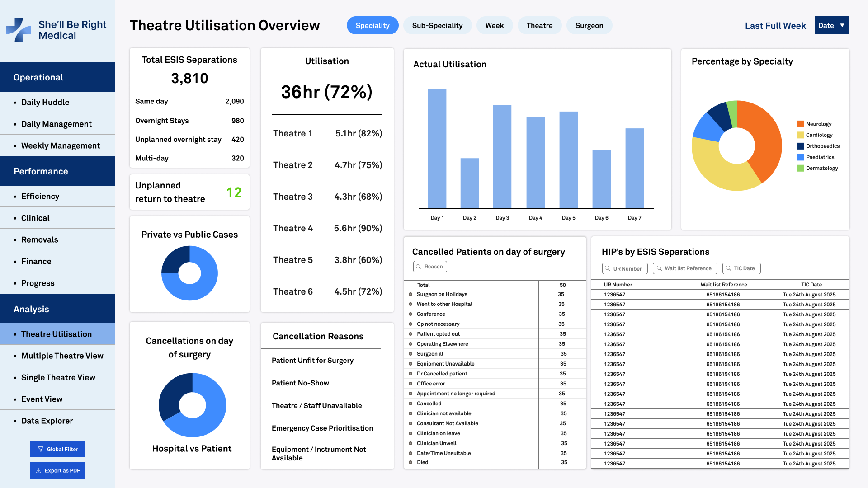Click the Neurology orange legend swatch
The image size is (868, 488).
(x=800, y=124)
